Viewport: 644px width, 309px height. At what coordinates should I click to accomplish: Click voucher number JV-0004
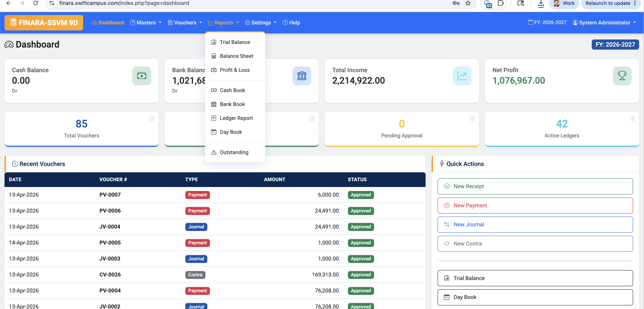110,227
